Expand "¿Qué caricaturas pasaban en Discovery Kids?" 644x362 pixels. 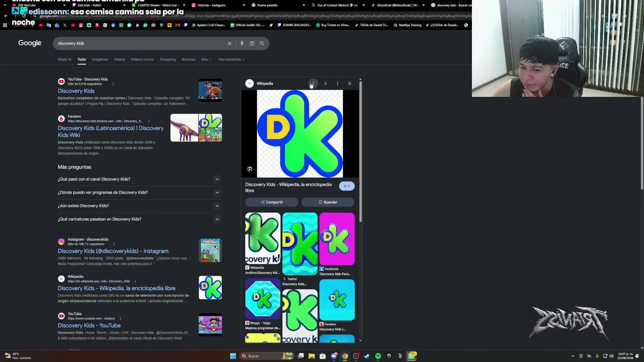(139, 219)
